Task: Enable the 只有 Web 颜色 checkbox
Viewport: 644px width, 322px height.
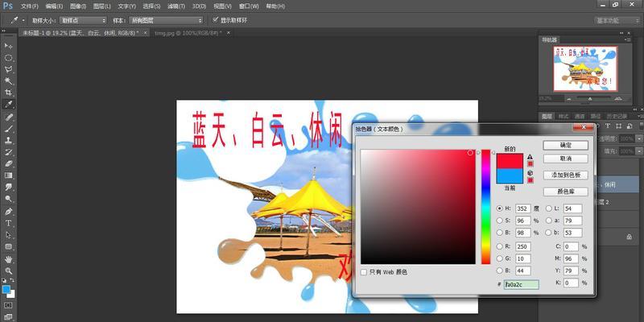Action: [364, 272]
